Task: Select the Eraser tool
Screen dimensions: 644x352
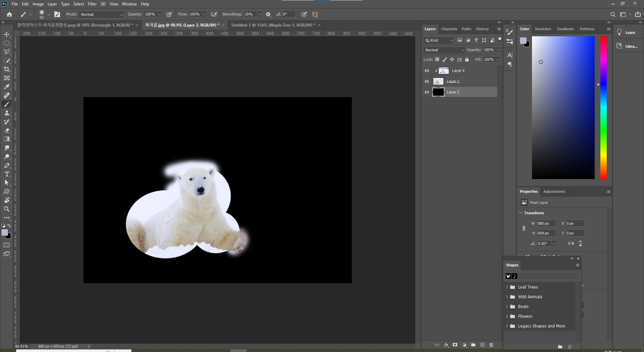Action: [7, 130]
